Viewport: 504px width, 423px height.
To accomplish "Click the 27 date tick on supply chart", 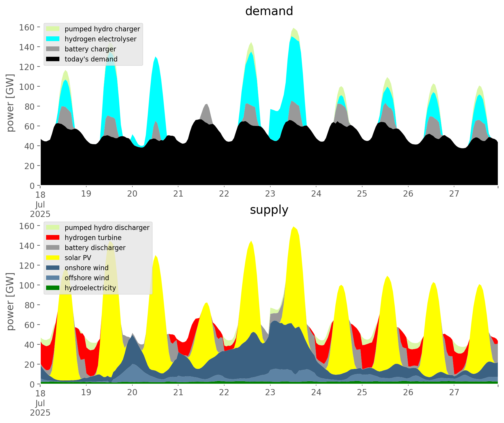I will click(454, 393).
